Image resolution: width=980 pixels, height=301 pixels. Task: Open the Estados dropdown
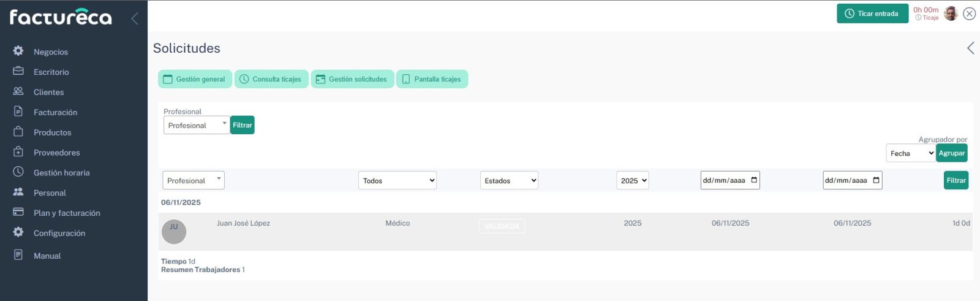click(509, 180)
